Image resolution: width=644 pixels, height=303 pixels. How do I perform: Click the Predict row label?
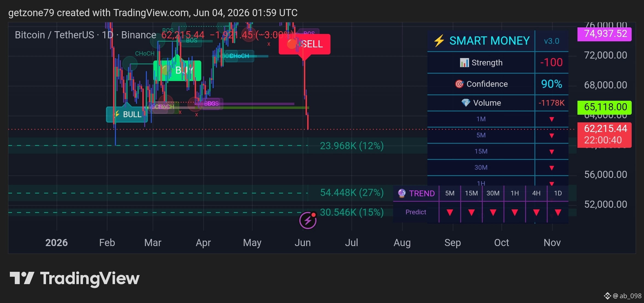[x=416, y=212]
